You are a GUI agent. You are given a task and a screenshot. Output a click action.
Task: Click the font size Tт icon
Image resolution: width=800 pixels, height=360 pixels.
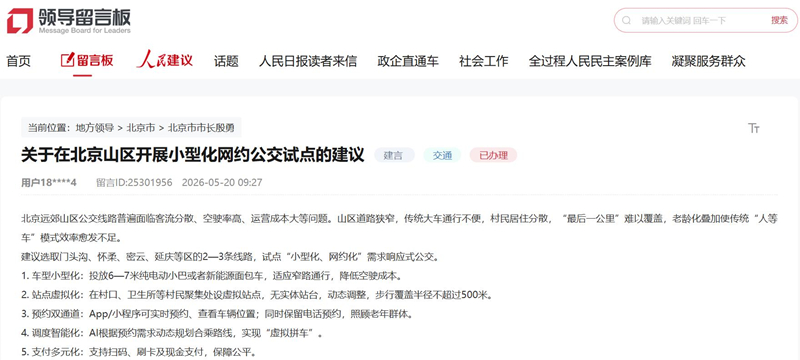(754, 128)
